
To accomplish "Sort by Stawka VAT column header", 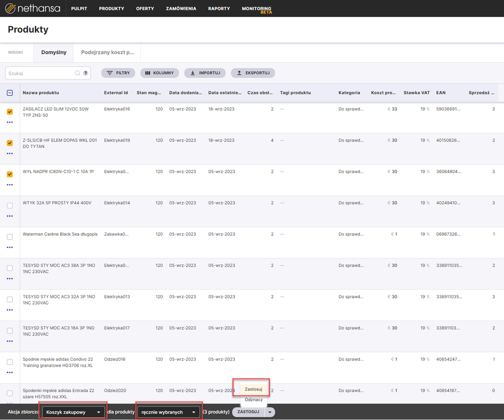I will point(417,93).
